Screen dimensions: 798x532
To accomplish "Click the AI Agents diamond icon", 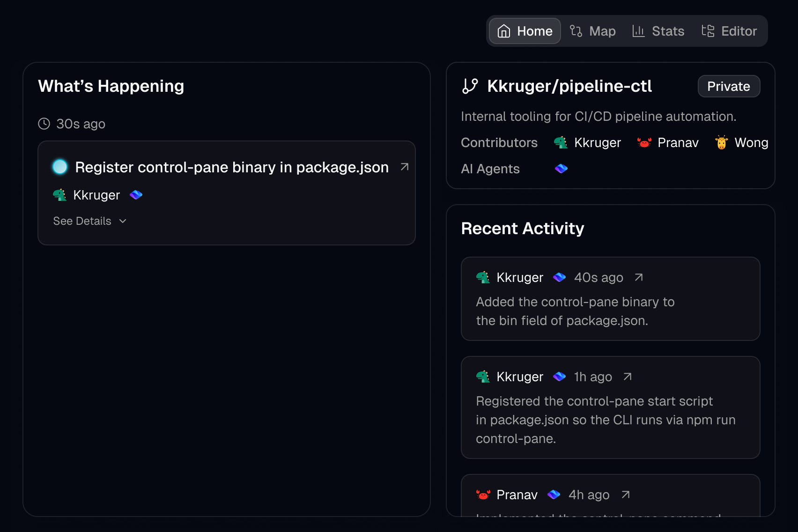I will pos(561,169).
